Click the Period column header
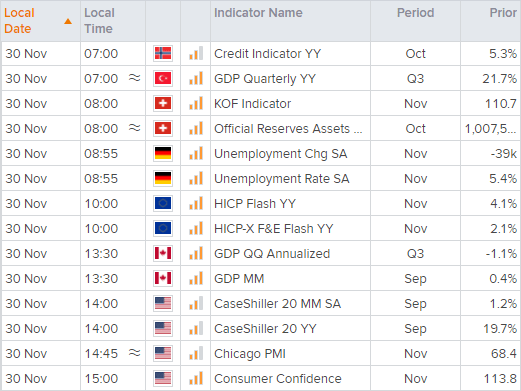This screenshot has height=391, width=521. click(x=416, y=13)
